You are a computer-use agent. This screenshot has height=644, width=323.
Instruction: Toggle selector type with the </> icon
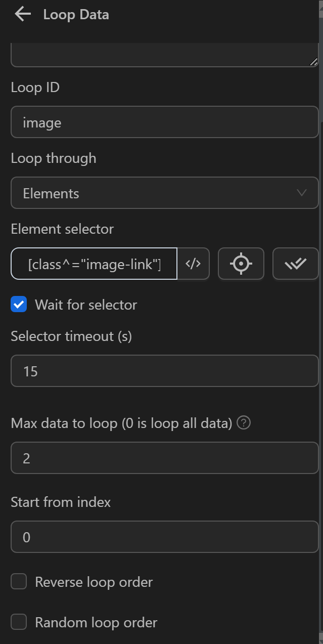(193, 264)
